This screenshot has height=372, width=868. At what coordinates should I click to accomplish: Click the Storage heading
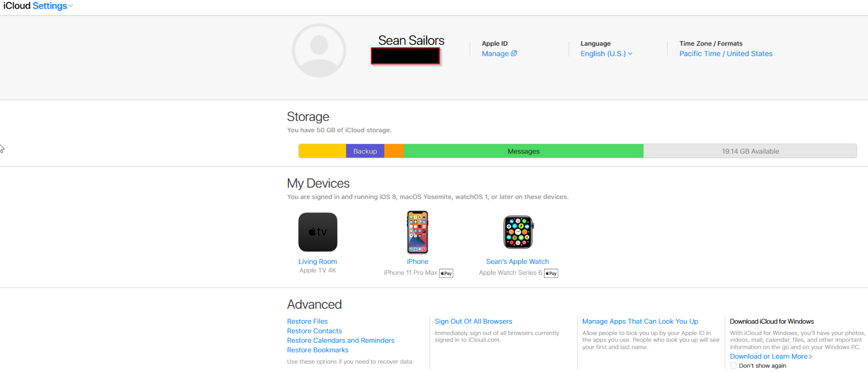308,117
